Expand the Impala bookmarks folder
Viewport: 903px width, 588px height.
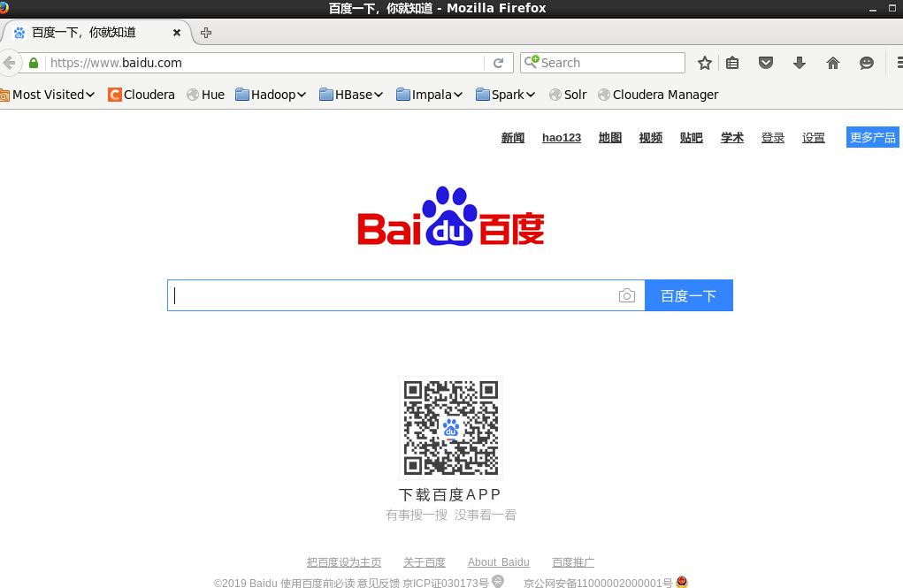click(x=430, y=95)
